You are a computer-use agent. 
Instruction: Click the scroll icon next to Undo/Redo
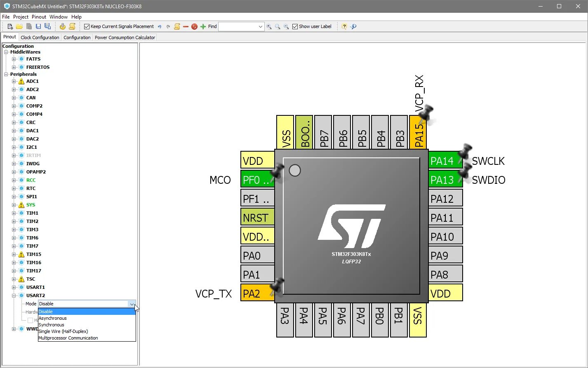[x=177, y=26]
